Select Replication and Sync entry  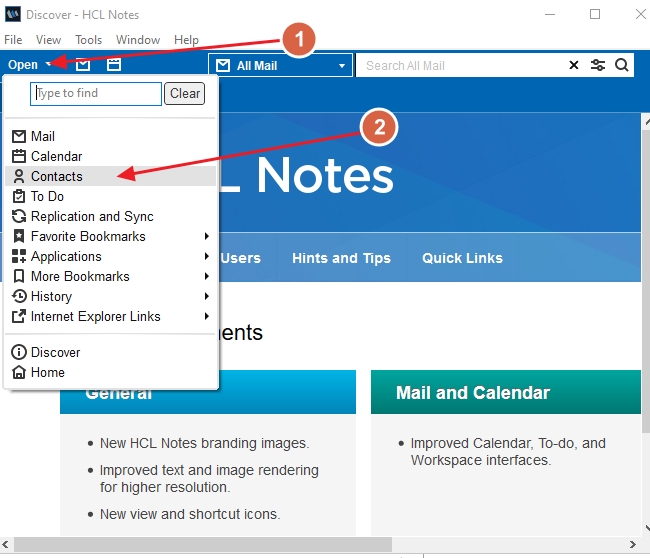click(110, 216)
